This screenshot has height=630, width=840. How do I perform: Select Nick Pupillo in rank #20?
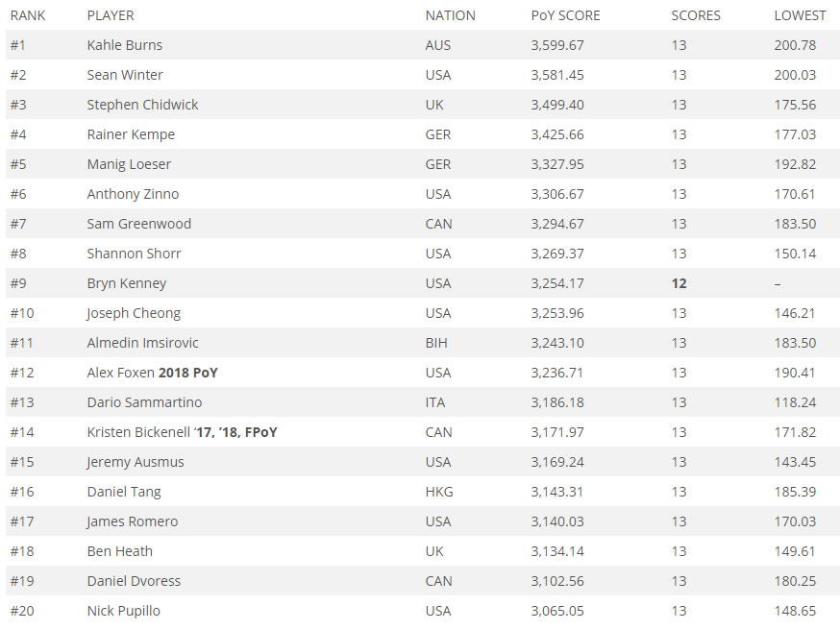pyautogui.click(x=123, y=611)
